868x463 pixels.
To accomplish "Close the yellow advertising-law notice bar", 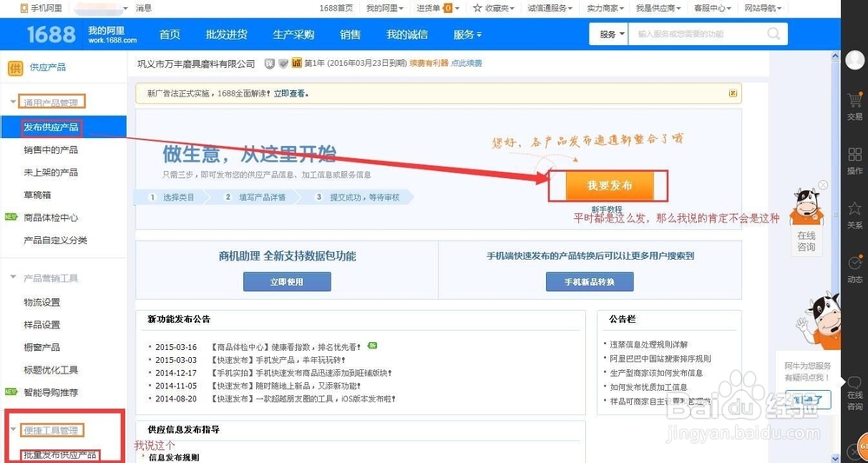I will [733, 94].
